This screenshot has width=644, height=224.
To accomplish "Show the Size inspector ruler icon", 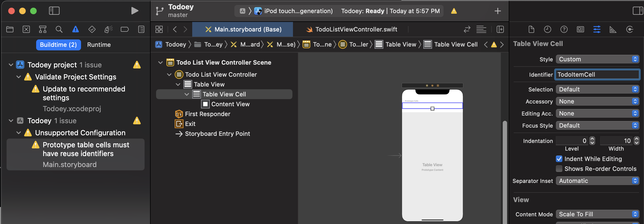I will coord(613,29).
